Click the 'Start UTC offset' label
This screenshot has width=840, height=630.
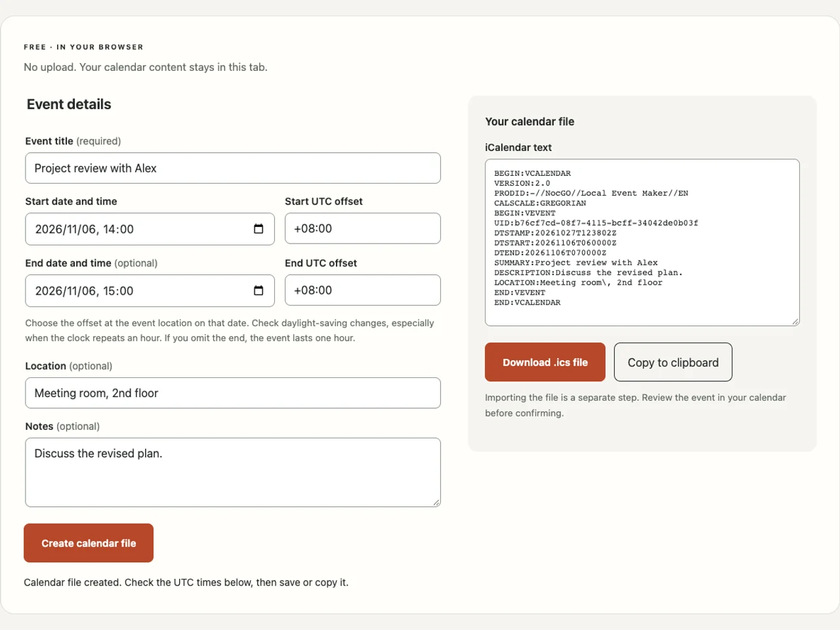324,201
